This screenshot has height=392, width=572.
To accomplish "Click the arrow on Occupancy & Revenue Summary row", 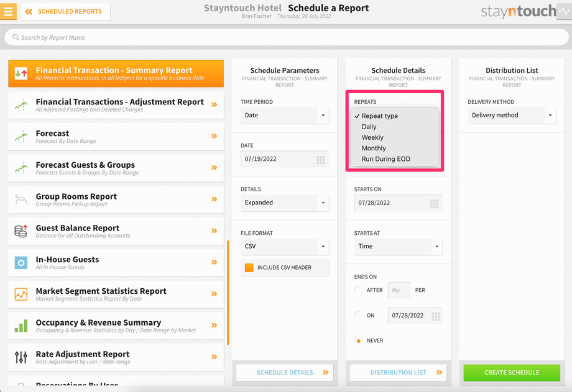I will 214,326.
